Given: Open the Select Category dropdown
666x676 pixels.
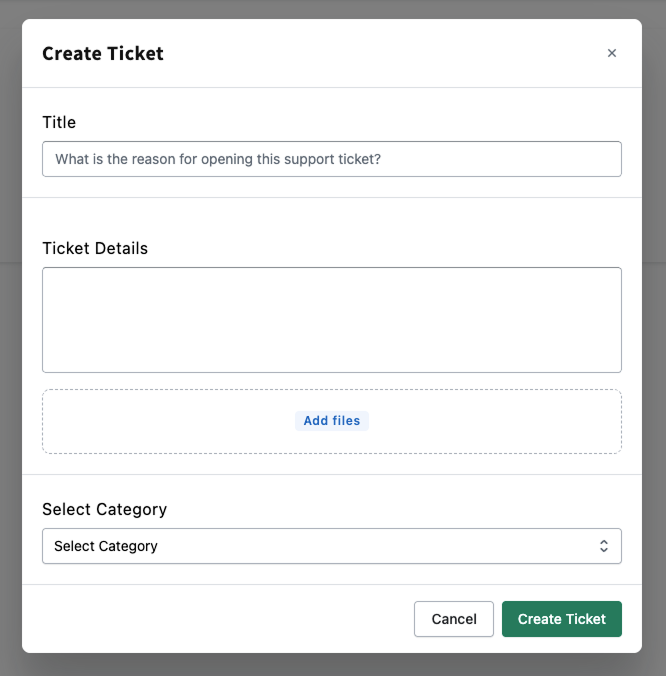Looking at the screenshot, I should [332, 546].
